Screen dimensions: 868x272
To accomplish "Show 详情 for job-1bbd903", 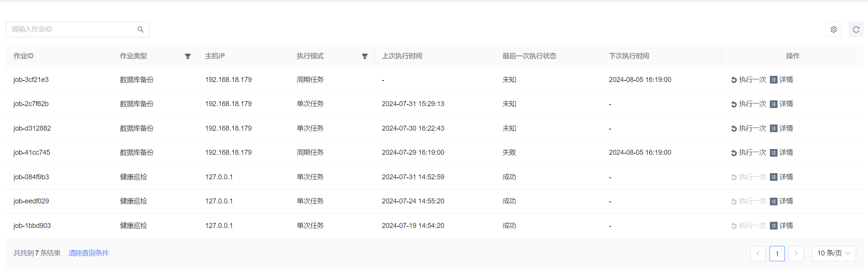I will coord(782,226).
